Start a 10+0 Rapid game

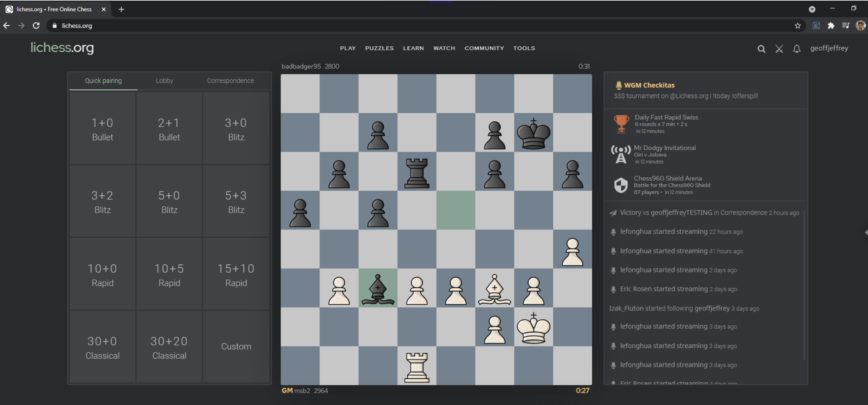(103, 274)
